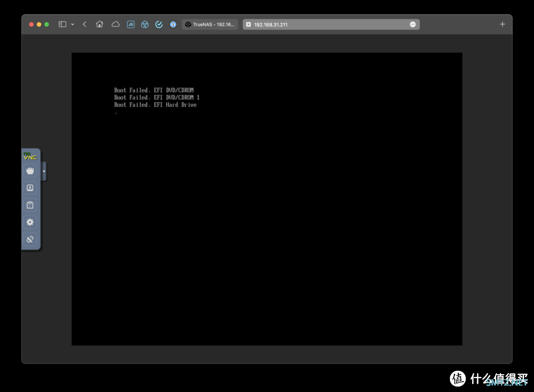Image resolution: width=534 pixels, height=392 pixels.
Task: Click the noVNC disconnect icon
Action: click(x=30, y=239)
